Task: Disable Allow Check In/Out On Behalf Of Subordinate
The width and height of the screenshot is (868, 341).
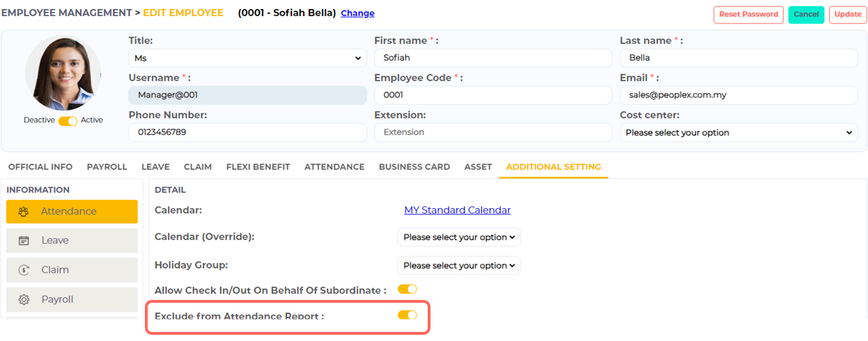Action: tap(407, 289)
